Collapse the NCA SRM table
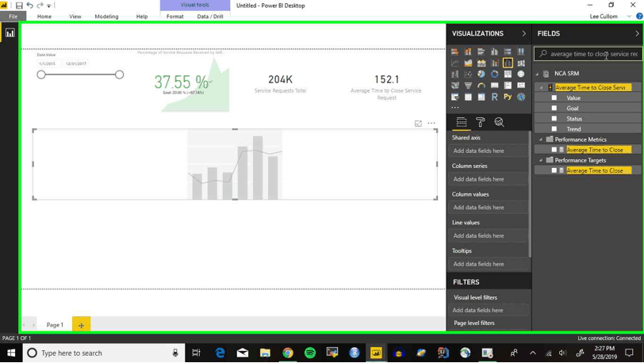Viewport: 644px width, 363px height. coord(537,74)
